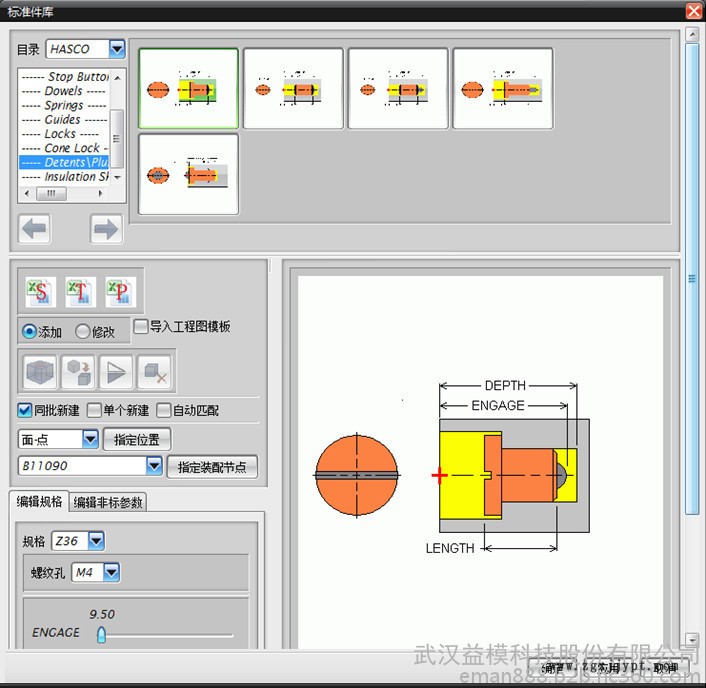
Task: Click the cube replace arrow icon
Action: (x=78, y=372)
